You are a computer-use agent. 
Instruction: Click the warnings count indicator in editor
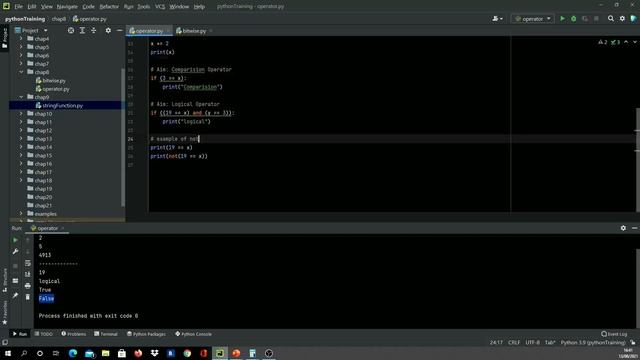click(x=603, y=42)
